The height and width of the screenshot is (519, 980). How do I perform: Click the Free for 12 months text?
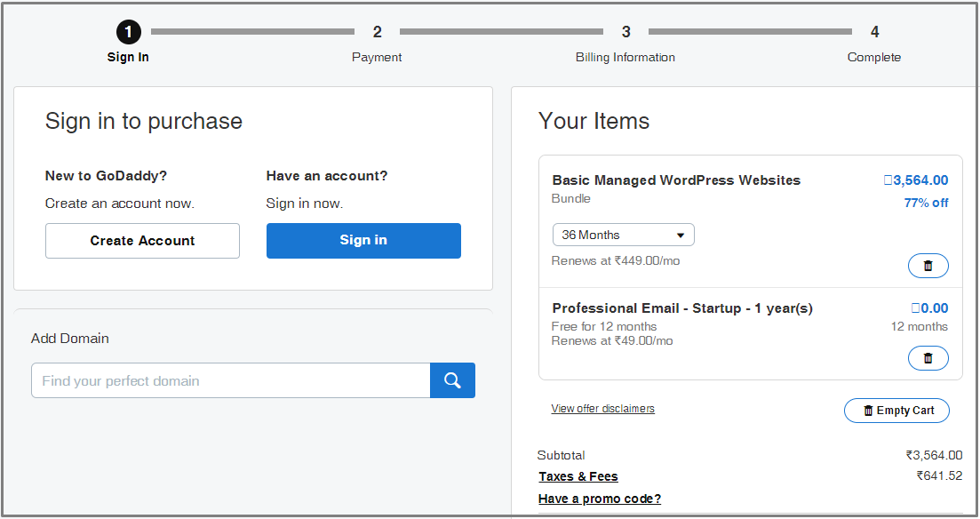(604, 326)
